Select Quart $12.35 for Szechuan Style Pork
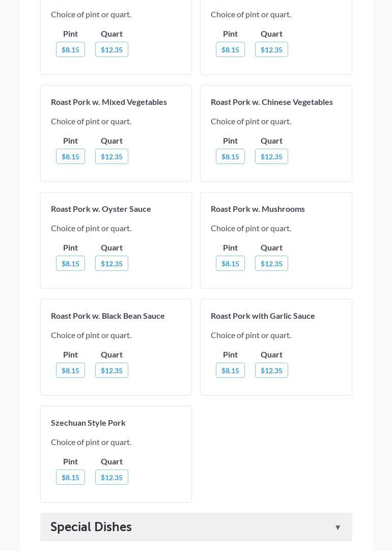The height and width of the screenshot is (551, 392). 111,477
